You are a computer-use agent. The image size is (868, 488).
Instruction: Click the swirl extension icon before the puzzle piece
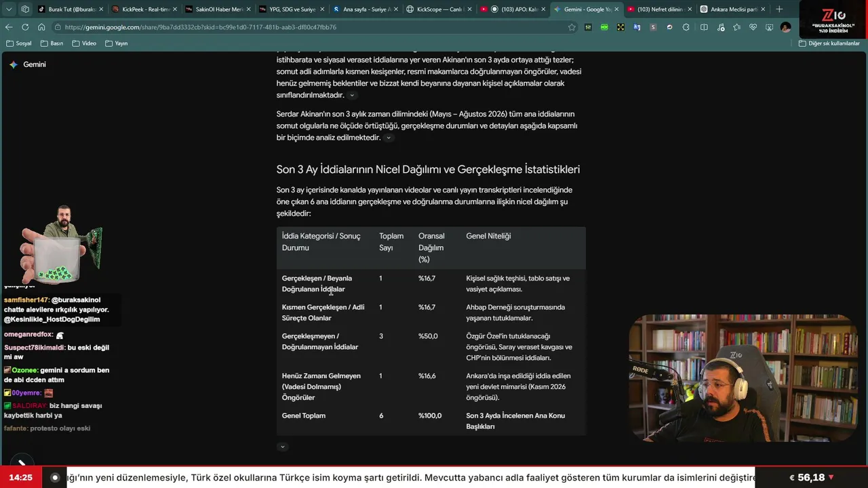click(x=669, y=27)
